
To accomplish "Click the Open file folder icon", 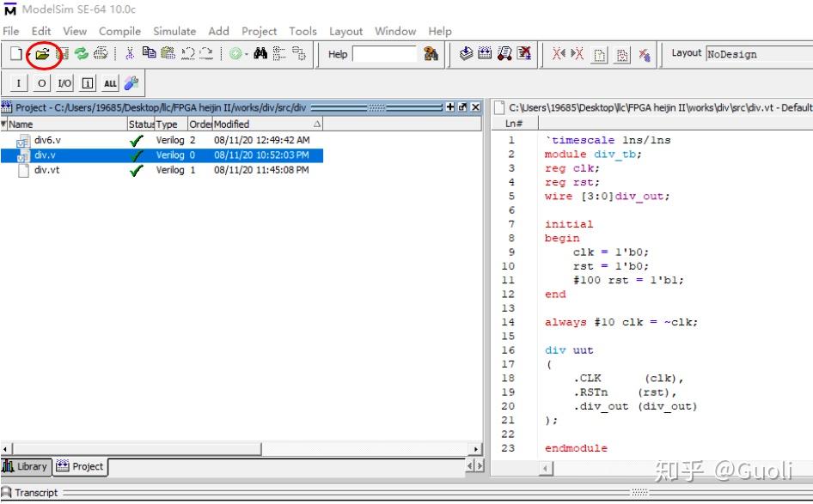I will tap(42, 54).
